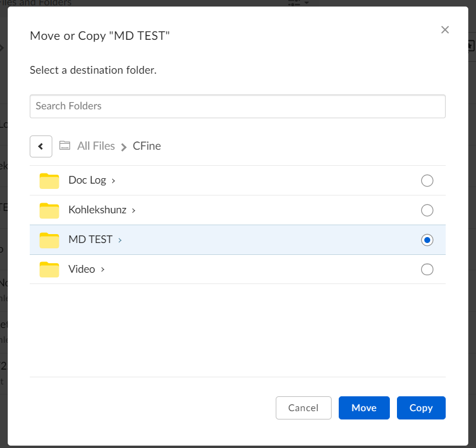Expand the MD TEST folder chevron
This screenshot has height=448, width=476.
pyautogui.click(x=120, y=240)
